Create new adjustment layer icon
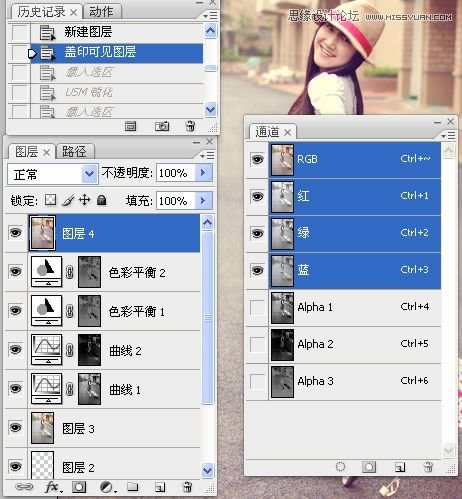Viewport: 462px width, 499px height. pos(107,487)
